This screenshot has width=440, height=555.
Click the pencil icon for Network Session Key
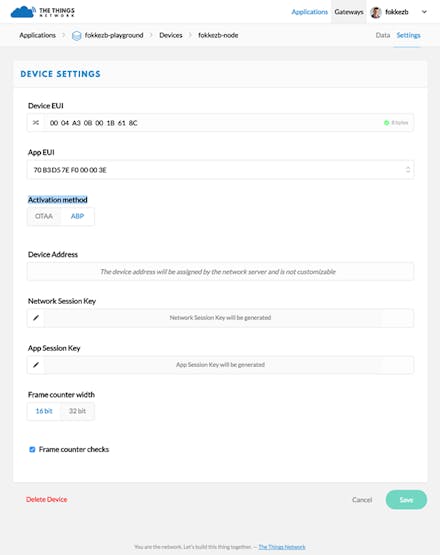point(36,318)
